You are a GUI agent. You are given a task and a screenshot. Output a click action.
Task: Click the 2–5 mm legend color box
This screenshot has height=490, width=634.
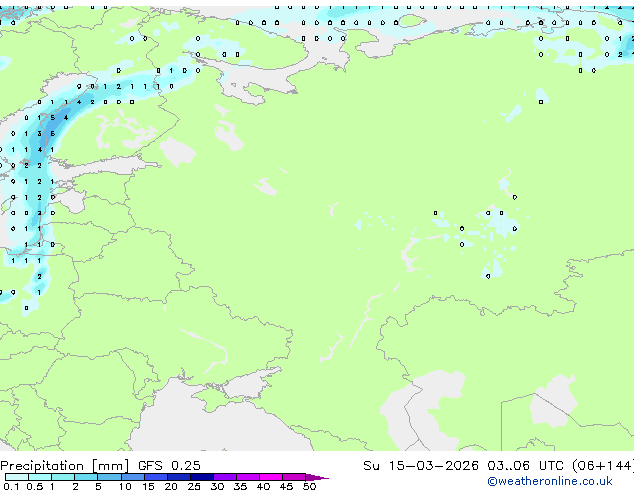pos(86,477)
